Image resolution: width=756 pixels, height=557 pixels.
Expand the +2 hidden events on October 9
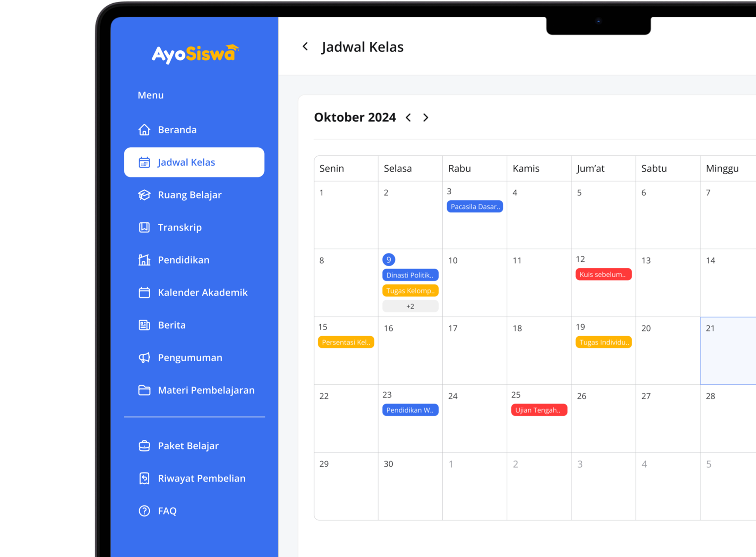(410, 306)
